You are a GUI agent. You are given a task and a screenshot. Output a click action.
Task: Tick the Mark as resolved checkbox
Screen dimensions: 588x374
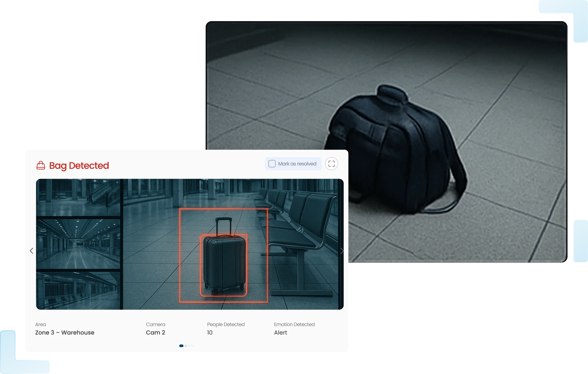[x=272, y=164]
